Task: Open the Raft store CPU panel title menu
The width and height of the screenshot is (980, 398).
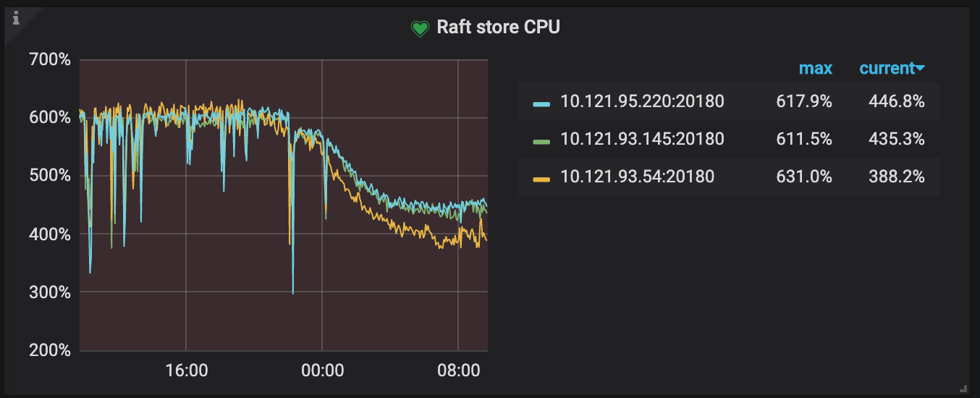Action: [x=499, y=27]
